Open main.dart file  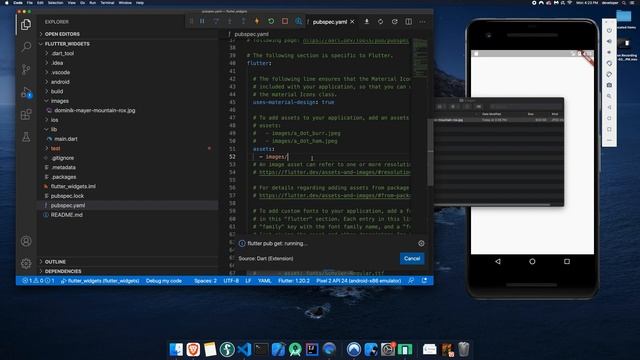(x=66, y=139)
